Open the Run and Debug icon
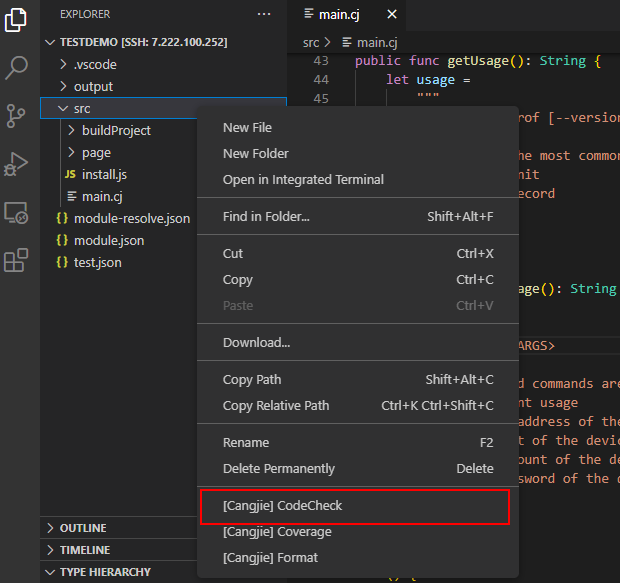 click(x=17, y=164)
